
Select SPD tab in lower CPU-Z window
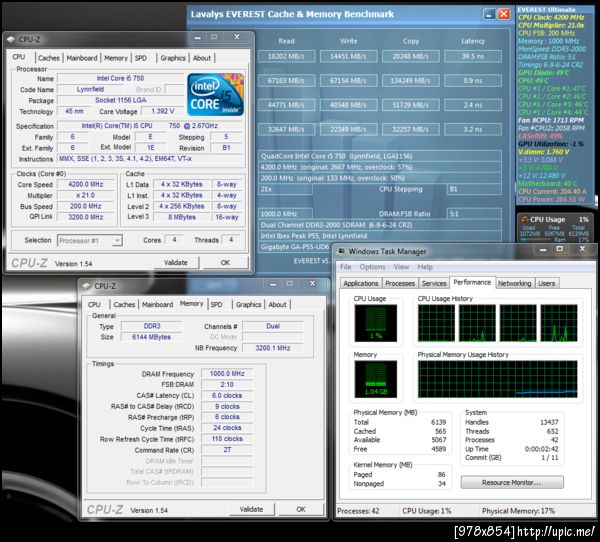216,305
